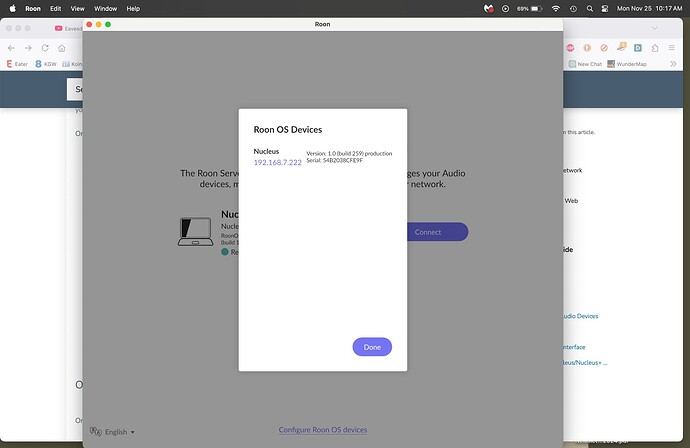Open the Edit menu
690x448 pixels.
[55, 8]
